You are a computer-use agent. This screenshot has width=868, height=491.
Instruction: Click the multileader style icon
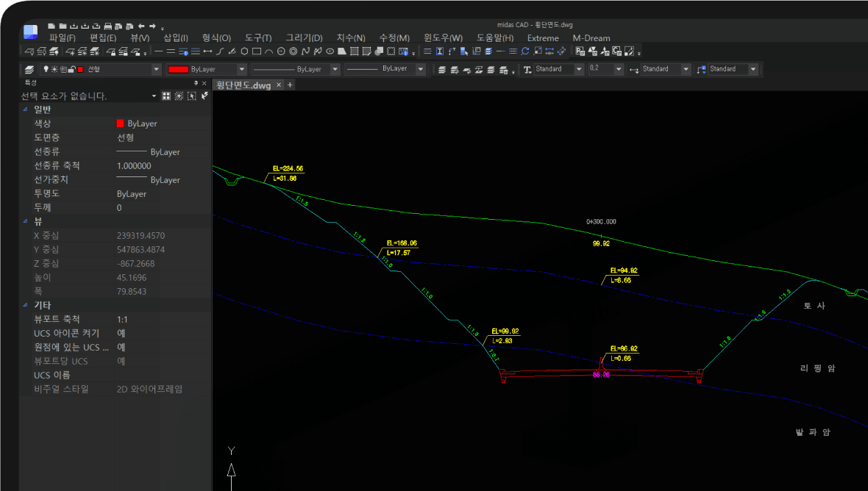(x=701, y=69)
